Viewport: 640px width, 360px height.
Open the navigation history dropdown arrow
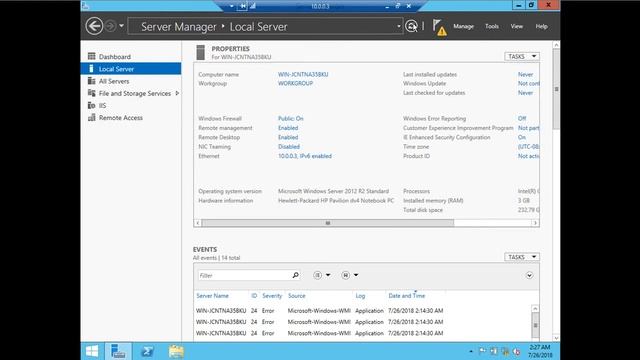[121, 26]
